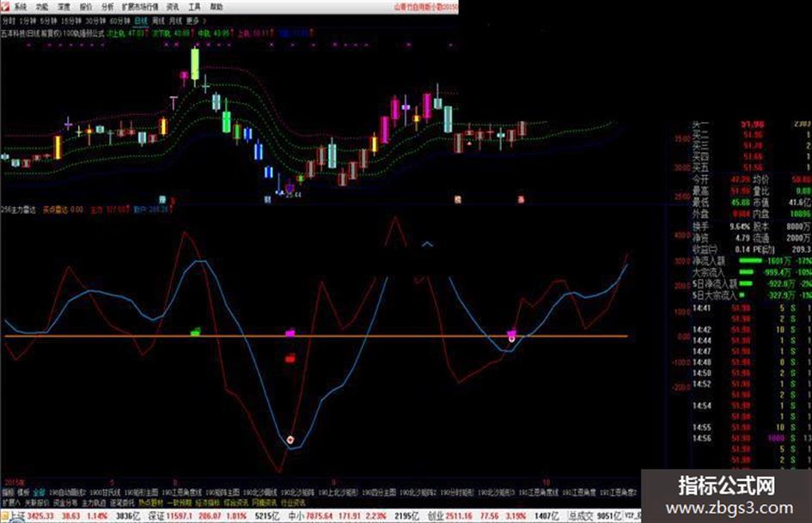Viewport: 812px width, 523px height.
Task: Click the green marker on the zero line
Action: [195, 332]
